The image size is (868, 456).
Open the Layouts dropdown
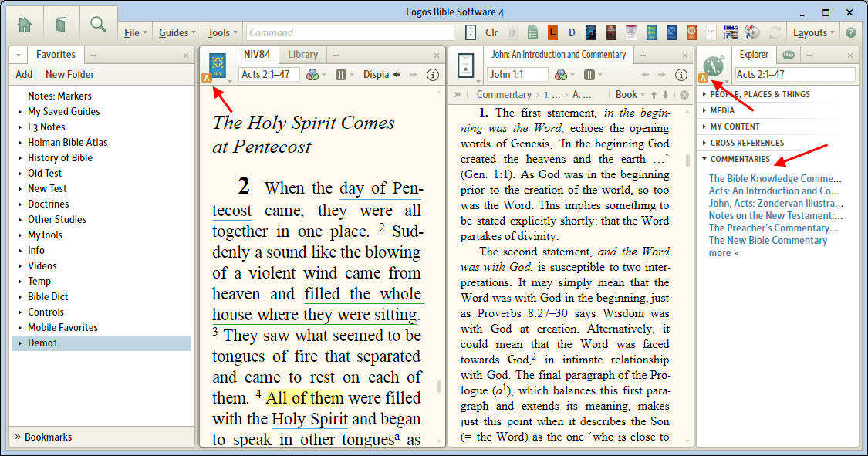(813, 32)
